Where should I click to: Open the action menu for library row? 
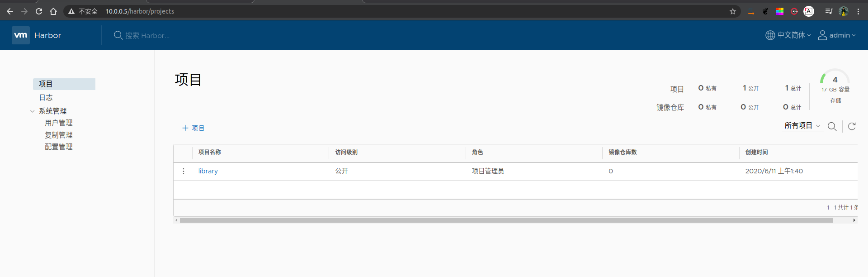(183, 171)
